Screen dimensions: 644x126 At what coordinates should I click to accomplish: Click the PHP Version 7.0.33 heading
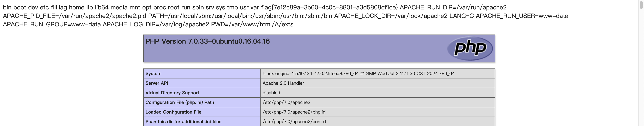pos(208,41)
